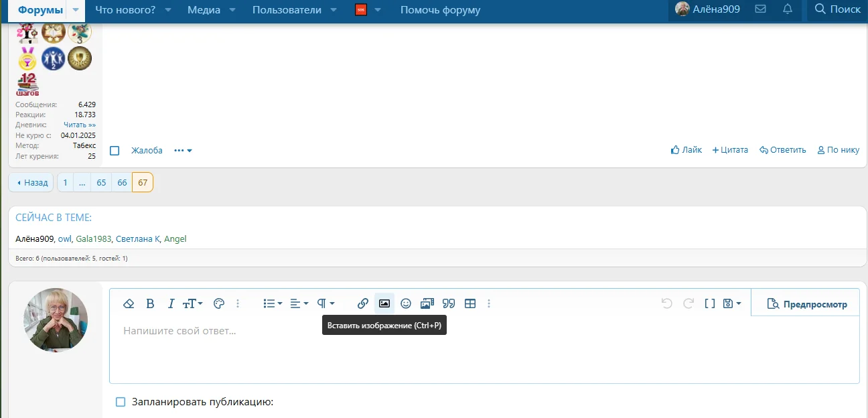Screen dimensions: 868x418
Task: Open Алёна909 in the online users list
Action: 34,238
